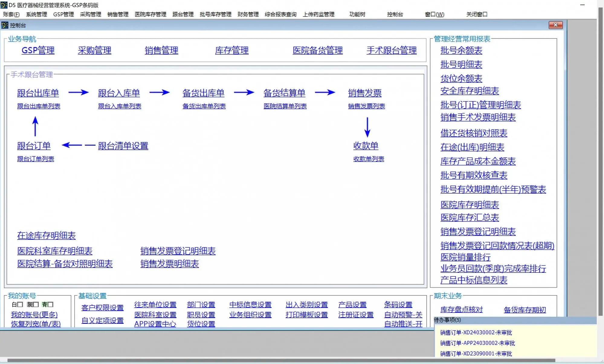This screenshot has height=364, width=604.
Task: Open the 跟台出库单 form link
Action: (38, 93)
